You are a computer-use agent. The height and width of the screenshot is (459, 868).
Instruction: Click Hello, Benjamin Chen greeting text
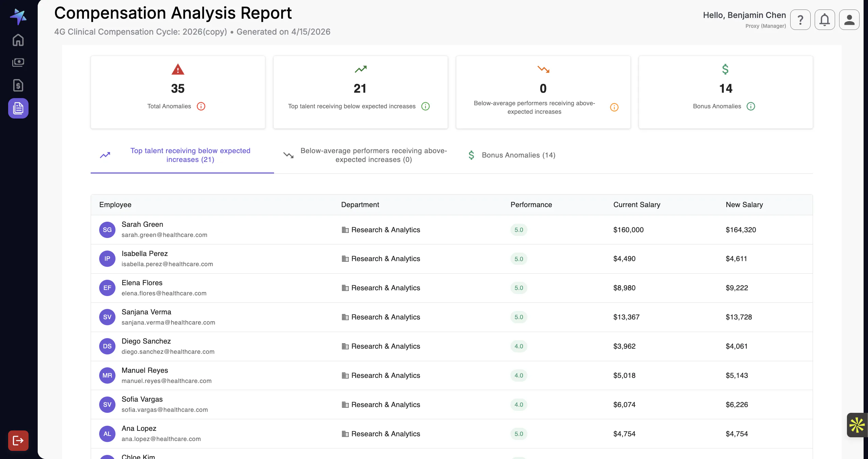pos(744,15)
